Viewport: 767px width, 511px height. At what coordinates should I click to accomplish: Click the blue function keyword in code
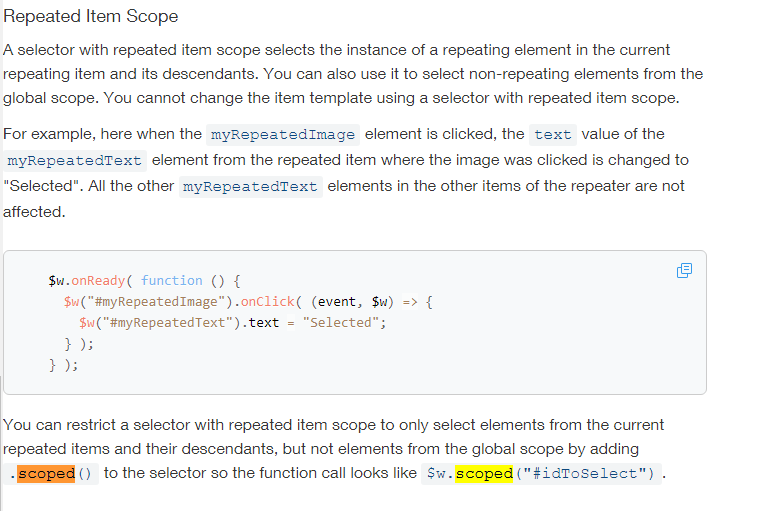pos(172,281)
